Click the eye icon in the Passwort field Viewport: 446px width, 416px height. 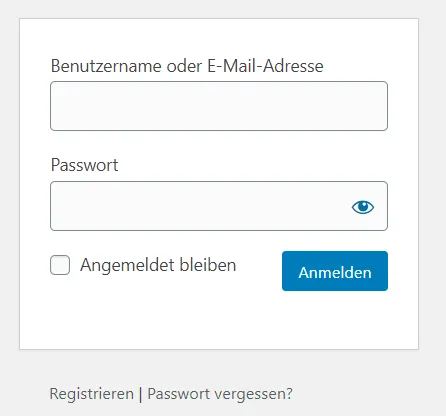coord(363,207)
